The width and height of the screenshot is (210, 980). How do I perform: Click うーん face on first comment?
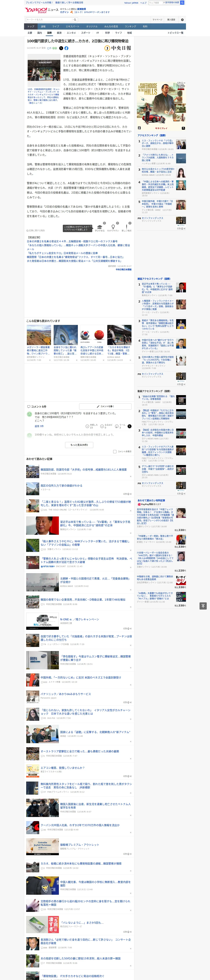(117, 426)
